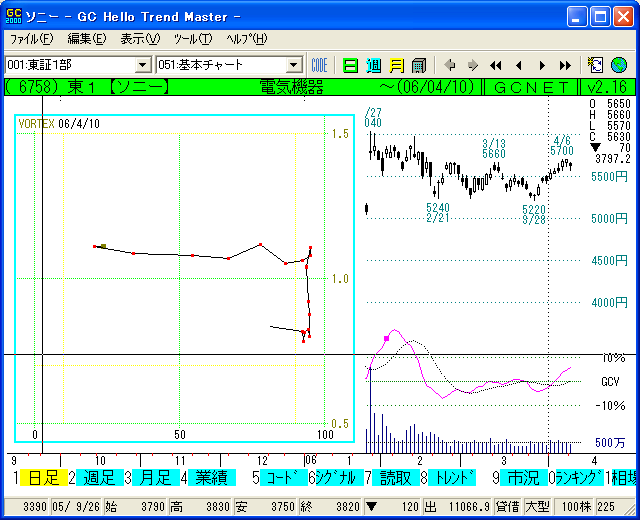Click the 4500円 price axis label
The width and height of the screenshot is (640, 520).
pos(609,260)
